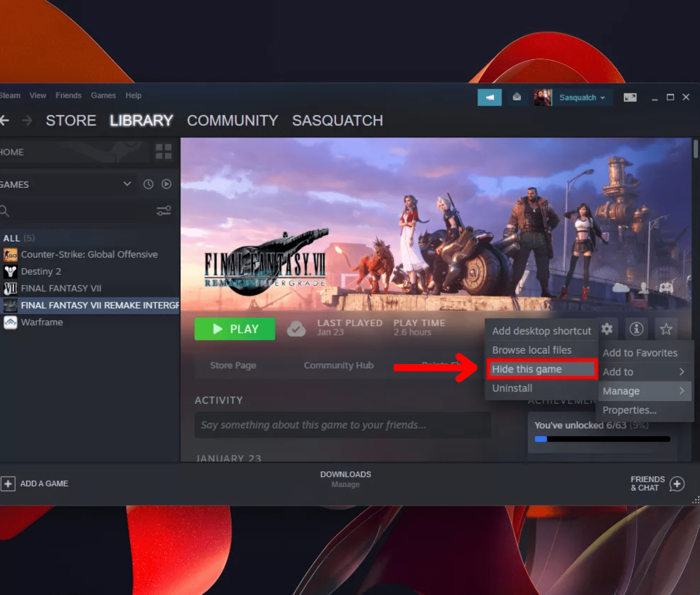Click the cloud sync icon near Play

point(296,328)
